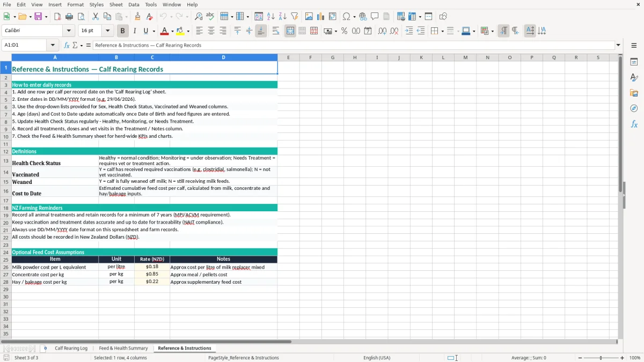The image size is (644, 362).
Task: Switch to Calf Rearing Log sheet tab
Action: pyautogui.click(x=71, y=348)
